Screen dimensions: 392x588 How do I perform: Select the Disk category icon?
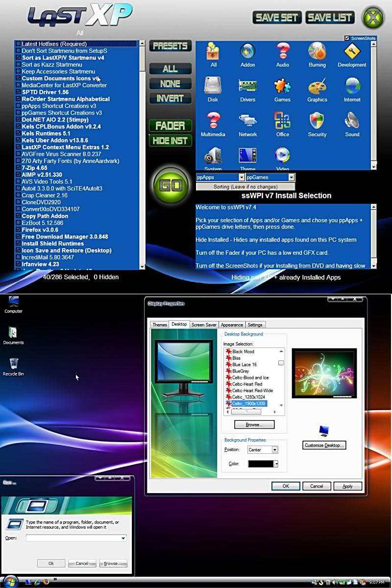tap(213, 86)
